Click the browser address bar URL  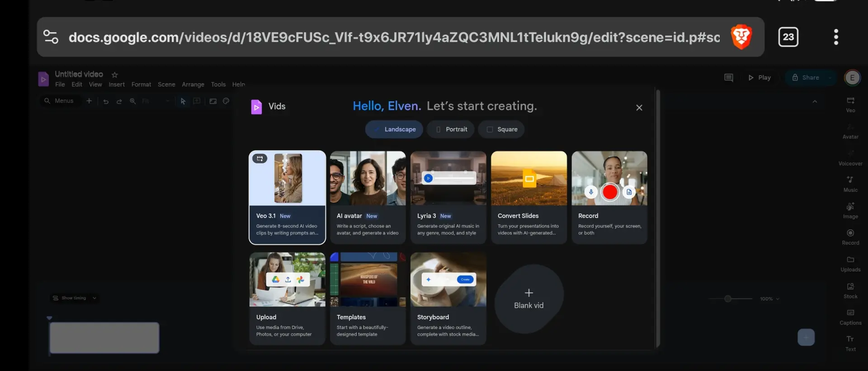(394, 37)
